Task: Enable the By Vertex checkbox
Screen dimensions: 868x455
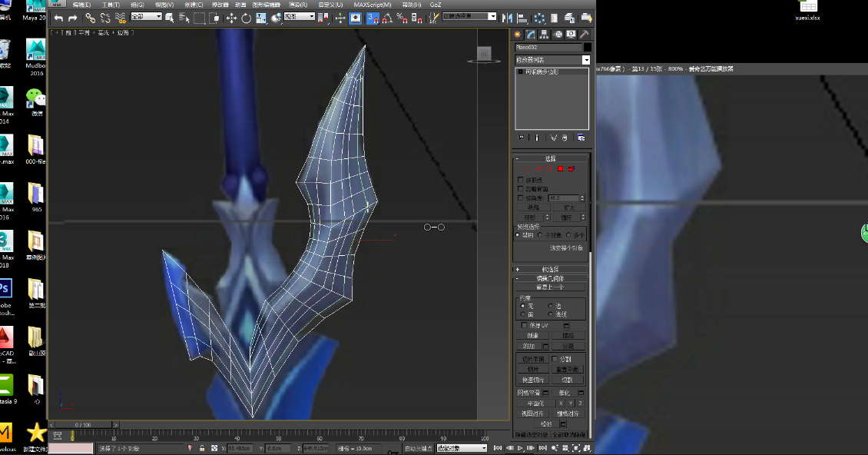Action: (x=520, y=180)
